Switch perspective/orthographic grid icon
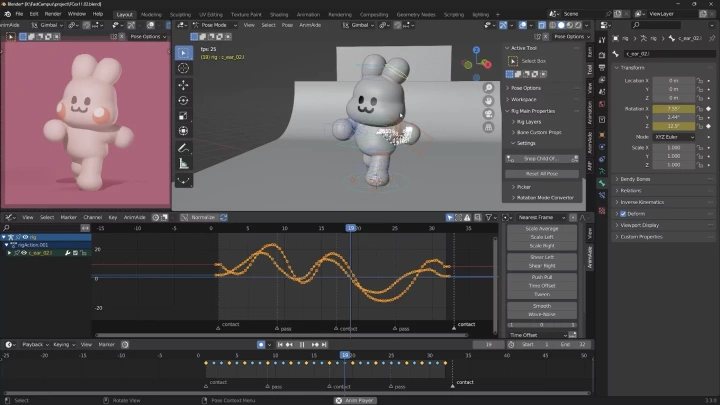This screenshot has width=720, height=405. [489, 127]
